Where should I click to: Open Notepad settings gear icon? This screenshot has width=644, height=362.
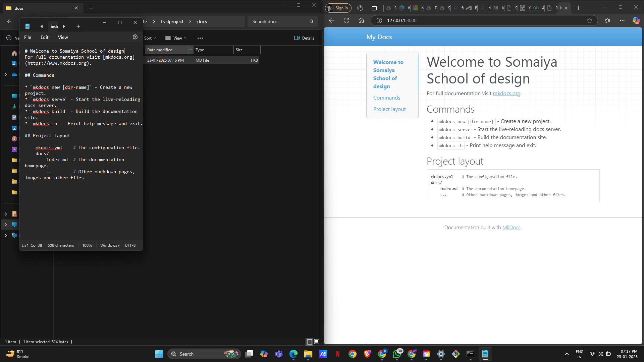point(135,37)
